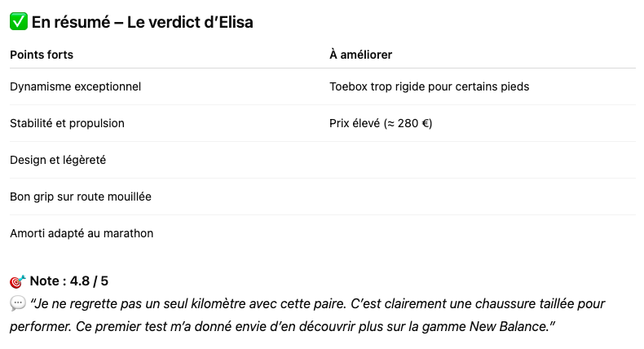Click the words "New Balance" in the quote

[x=509, y=326]
